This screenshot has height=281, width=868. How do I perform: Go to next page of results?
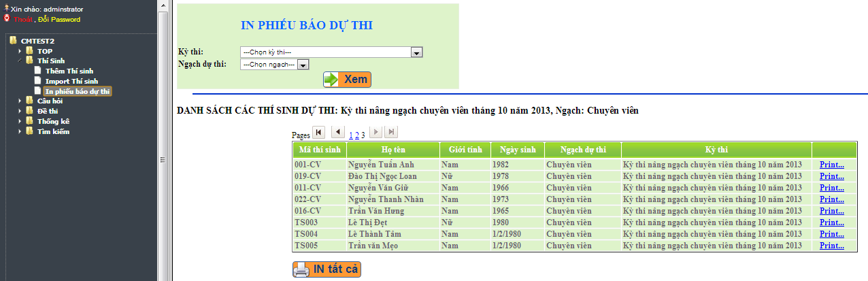pyautogui.click(x=375, y=132)
